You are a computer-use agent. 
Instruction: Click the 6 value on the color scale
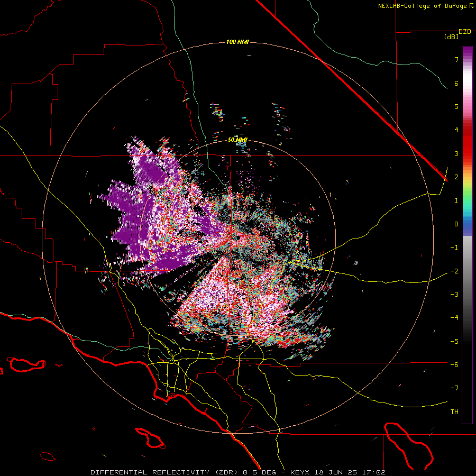pyautogui.click(x=456, y=83)
